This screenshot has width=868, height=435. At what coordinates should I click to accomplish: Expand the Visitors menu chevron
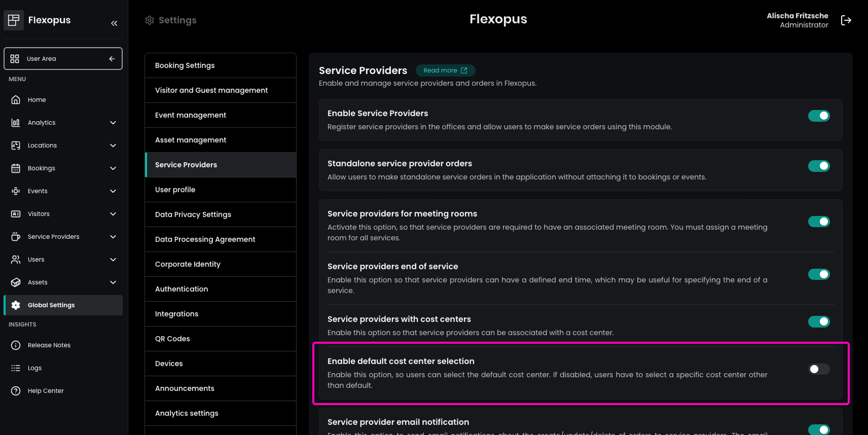tap(113, 214)
